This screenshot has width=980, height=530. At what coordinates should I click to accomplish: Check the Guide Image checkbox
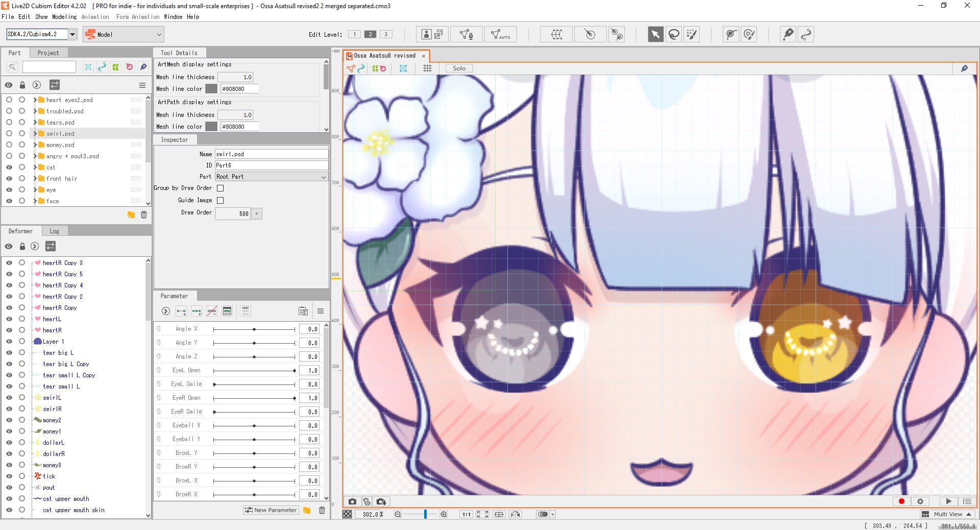click(x=220, y=200)
